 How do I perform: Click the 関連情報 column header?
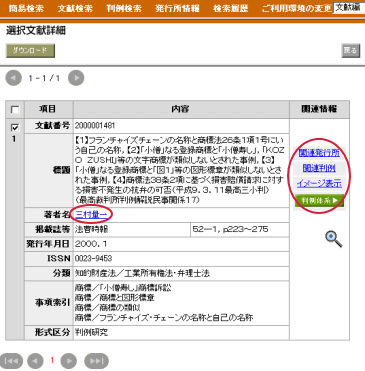coord(319,109)
